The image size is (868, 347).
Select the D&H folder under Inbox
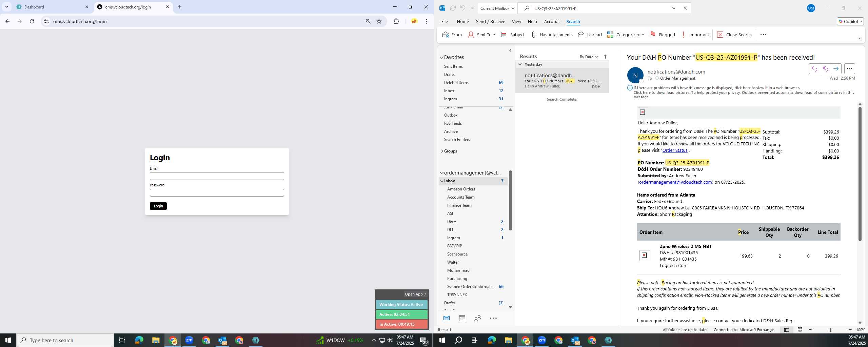(473, 222)
